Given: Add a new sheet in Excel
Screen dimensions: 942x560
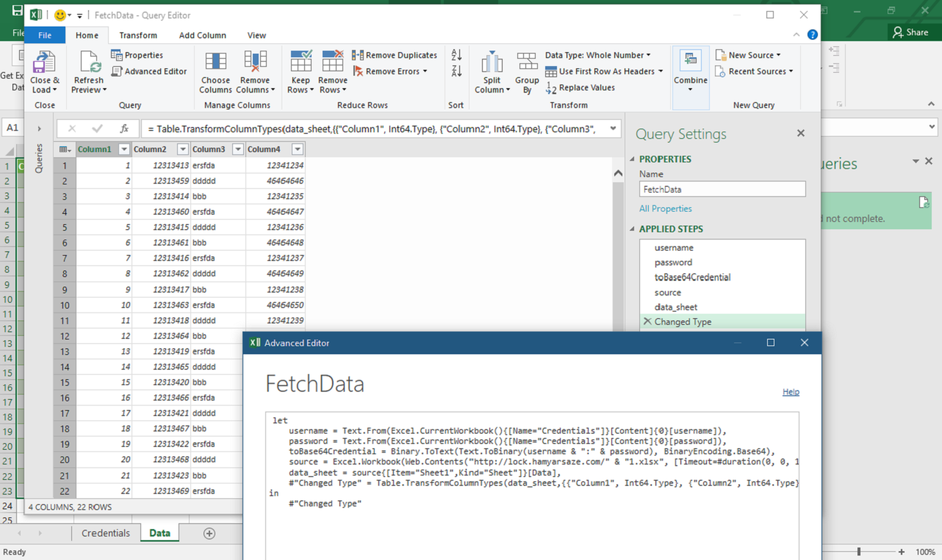Looking at the screenshot, I should pyautogui.click(x=209, y=534).
